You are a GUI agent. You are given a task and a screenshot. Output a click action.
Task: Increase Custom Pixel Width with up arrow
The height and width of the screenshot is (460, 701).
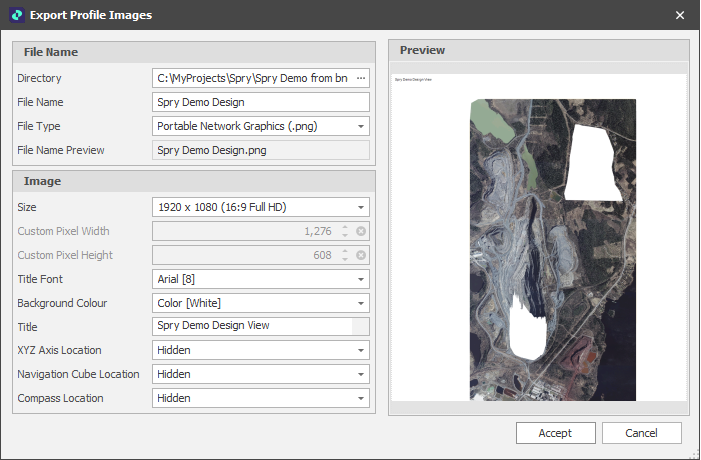click(345, 227)
